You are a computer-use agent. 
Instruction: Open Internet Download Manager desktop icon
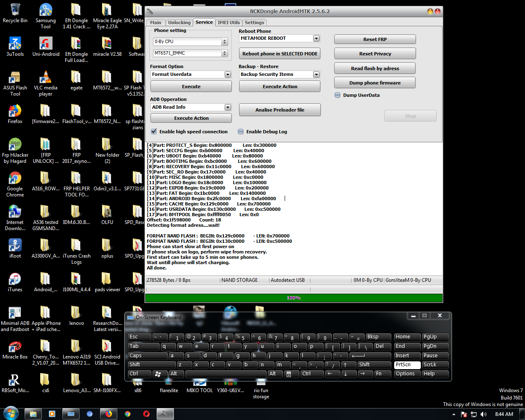point(15,218)
